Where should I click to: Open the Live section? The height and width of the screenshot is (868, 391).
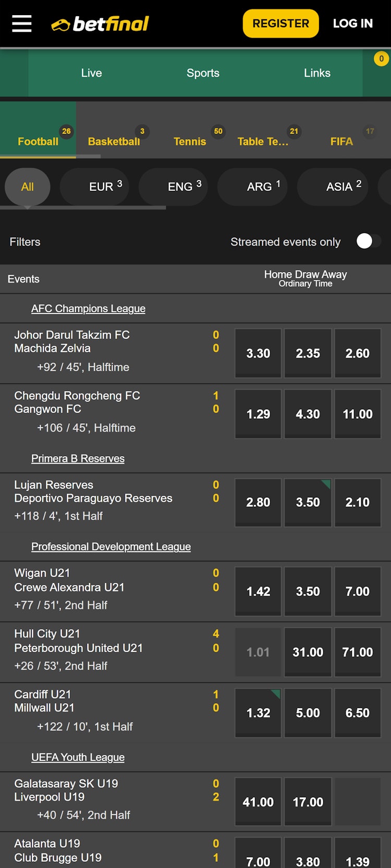(x=92, y=73)
